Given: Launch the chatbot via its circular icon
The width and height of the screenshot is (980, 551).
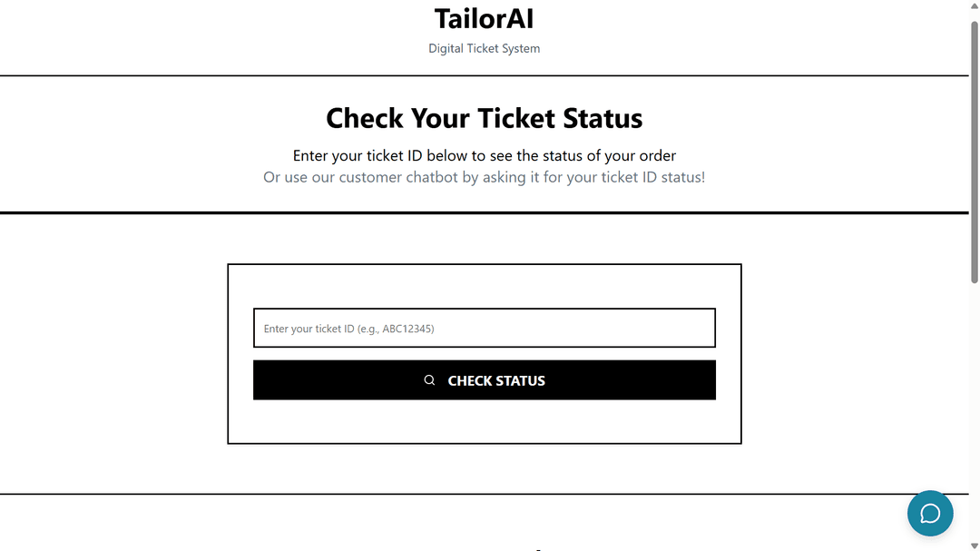Looking at the screenshot, I should [930, 513].
